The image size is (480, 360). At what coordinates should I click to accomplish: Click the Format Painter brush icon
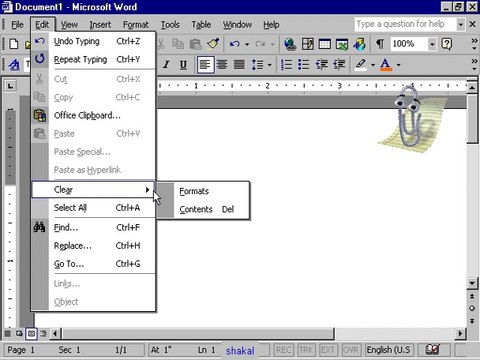point(213,44)
